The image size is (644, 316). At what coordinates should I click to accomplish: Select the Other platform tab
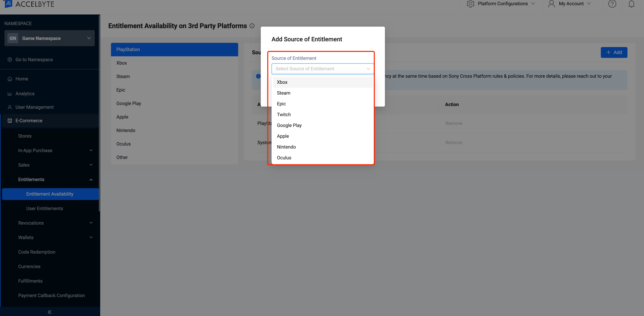tap(175, 157)
